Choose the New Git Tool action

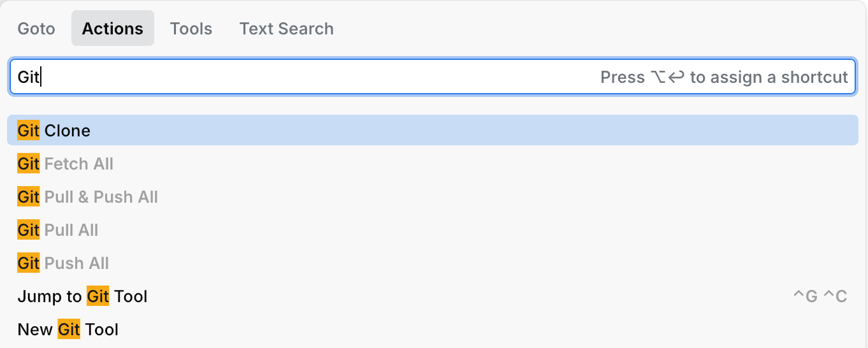[68, 330]
